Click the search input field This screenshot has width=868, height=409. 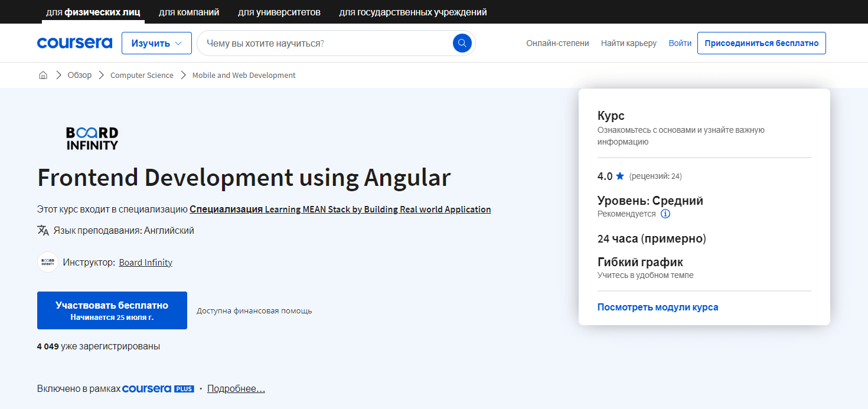pos(325,43)
